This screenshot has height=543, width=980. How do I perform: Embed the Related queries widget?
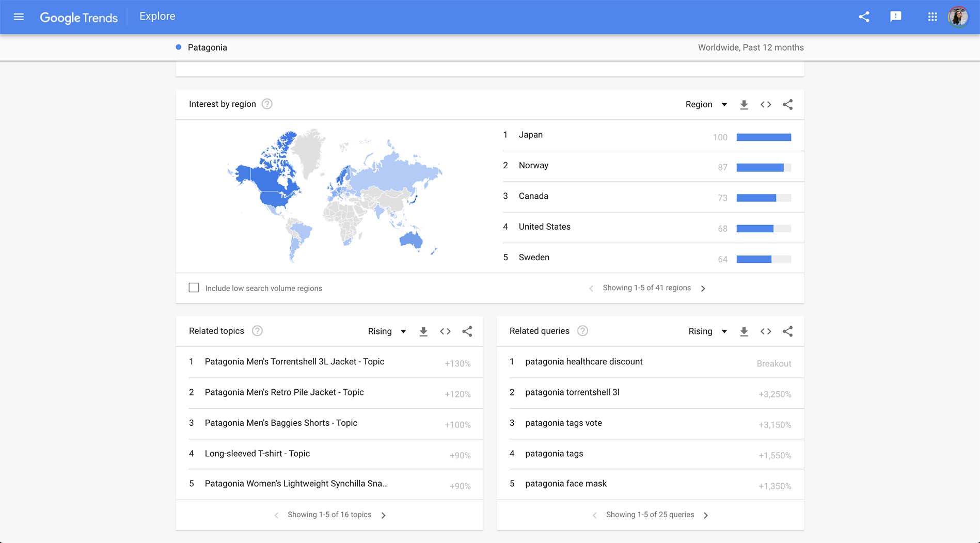pos(766,331)
